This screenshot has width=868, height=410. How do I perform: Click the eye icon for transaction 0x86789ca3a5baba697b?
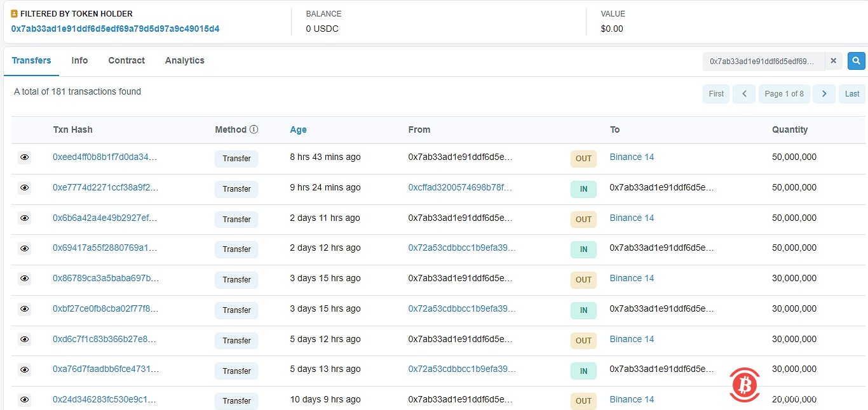(24, 279)
